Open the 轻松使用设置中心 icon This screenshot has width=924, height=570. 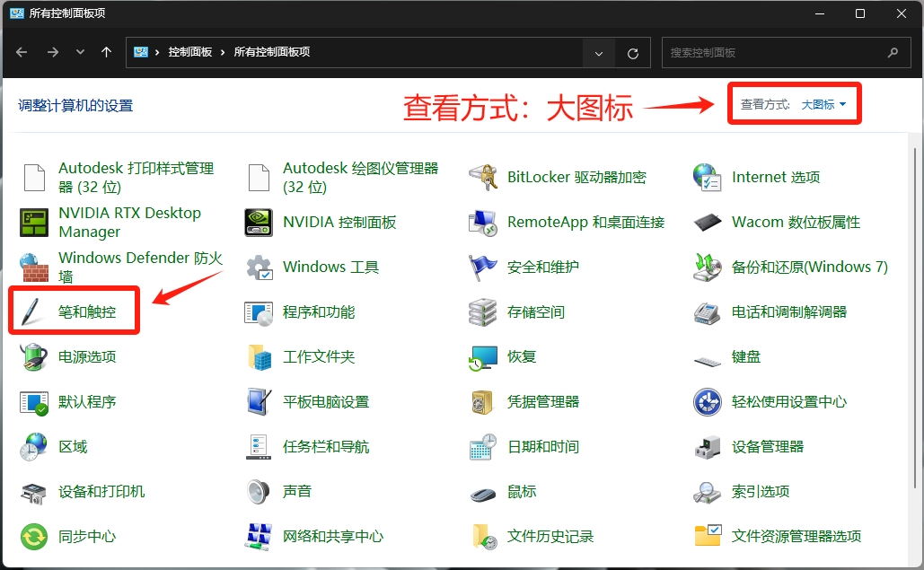pyautogui.click(x=708, y=402)
